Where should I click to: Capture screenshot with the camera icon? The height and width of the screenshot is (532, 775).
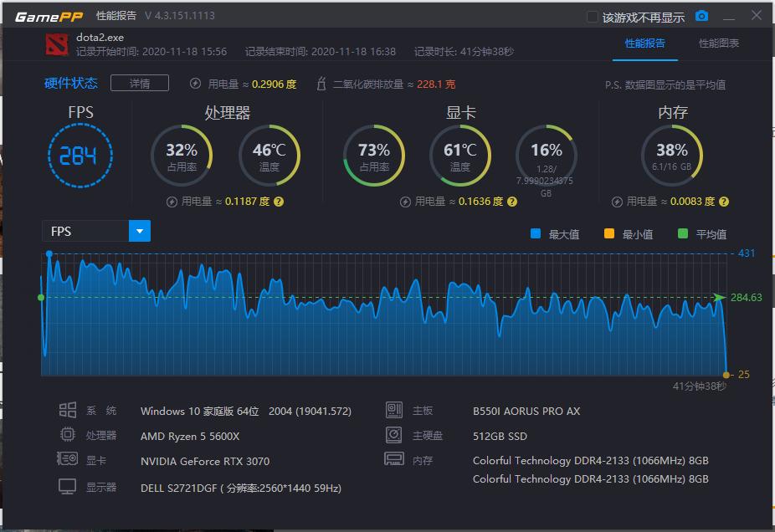701,16
